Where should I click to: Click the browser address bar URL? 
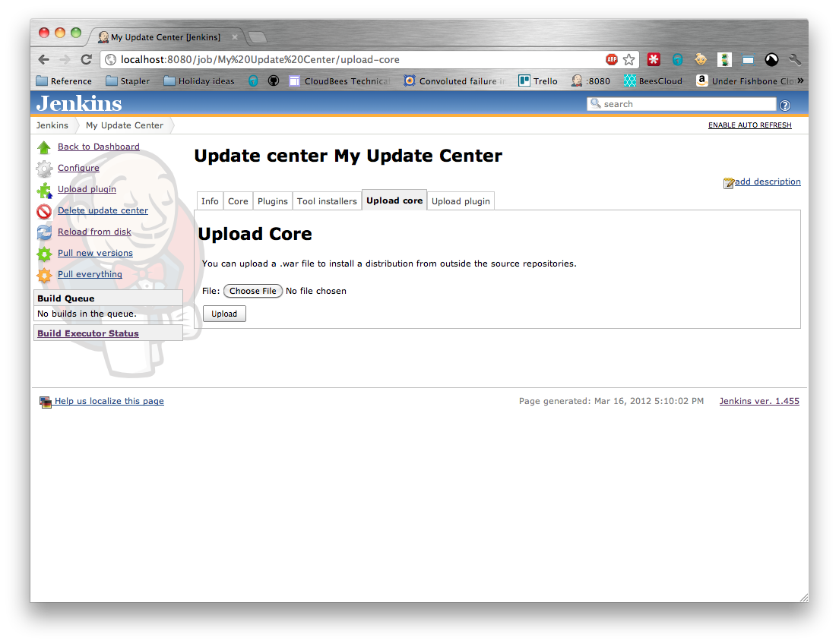(x=260, y=59)
